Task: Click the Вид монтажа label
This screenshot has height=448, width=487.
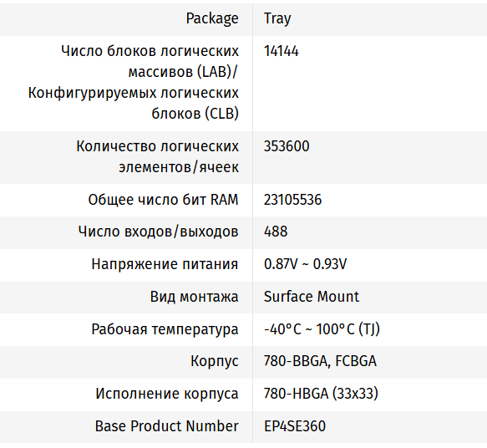Action: click(x=195, y=297)
